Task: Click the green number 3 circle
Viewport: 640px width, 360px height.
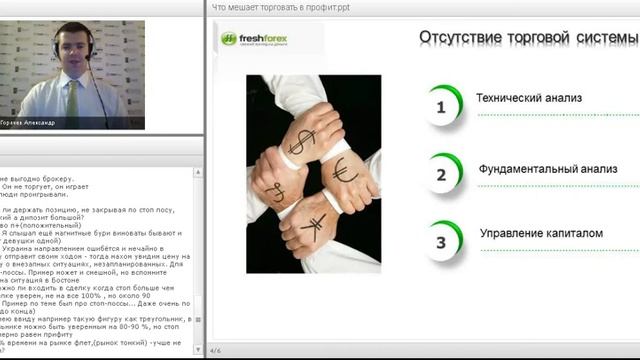Action: point(444,242)
